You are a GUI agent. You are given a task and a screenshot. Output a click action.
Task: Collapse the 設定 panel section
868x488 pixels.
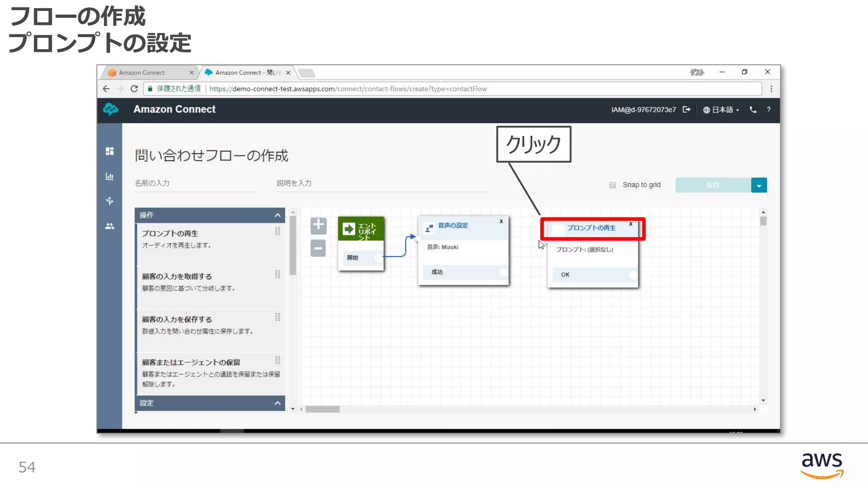(277, 403)
